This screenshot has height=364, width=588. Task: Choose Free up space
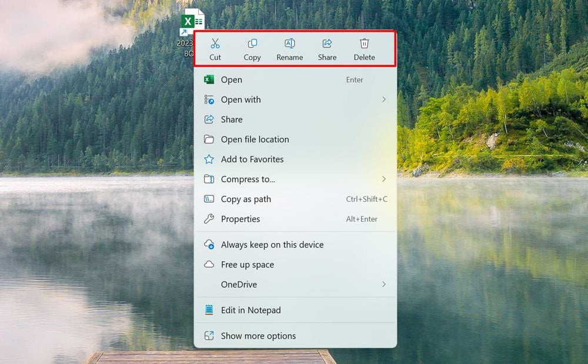pyautogui.click(x=247, y=265)
